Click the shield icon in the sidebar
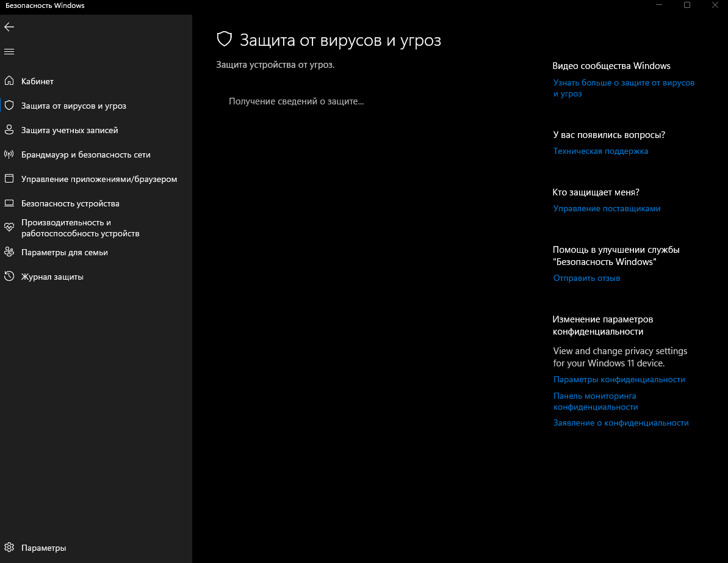 [9, 106]
